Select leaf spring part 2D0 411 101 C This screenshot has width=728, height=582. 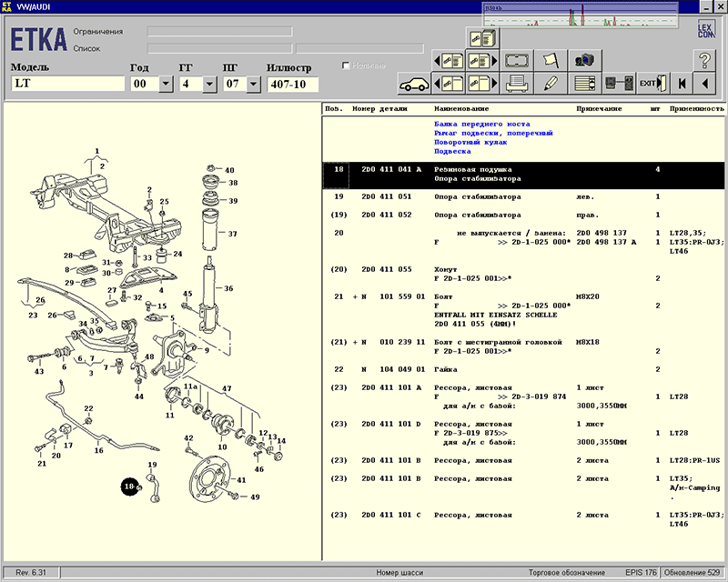click(x=391, y=516)
